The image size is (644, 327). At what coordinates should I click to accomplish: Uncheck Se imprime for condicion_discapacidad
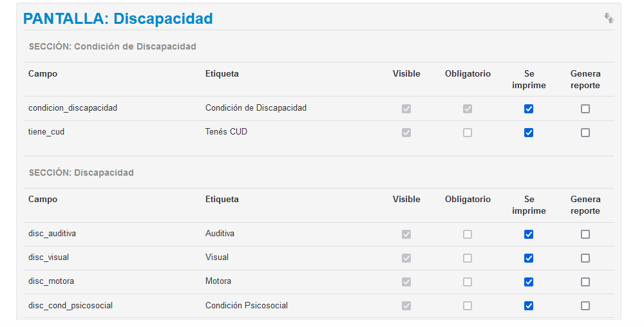[x=529, y=109]
